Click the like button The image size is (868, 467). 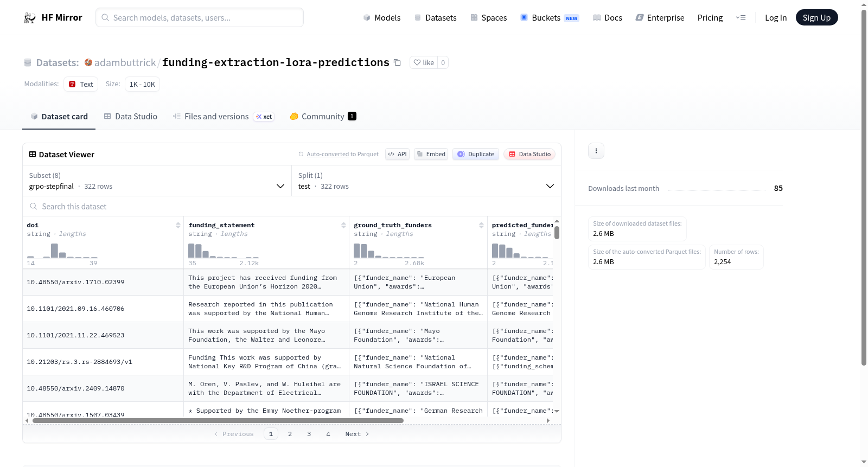424,62
